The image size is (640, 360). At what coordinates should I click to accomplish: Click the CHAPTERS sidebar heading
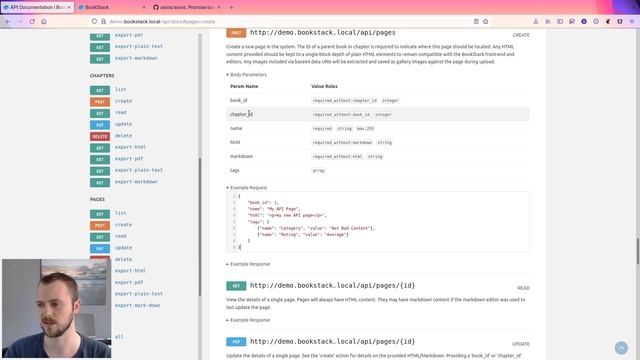tap(102, 76)
